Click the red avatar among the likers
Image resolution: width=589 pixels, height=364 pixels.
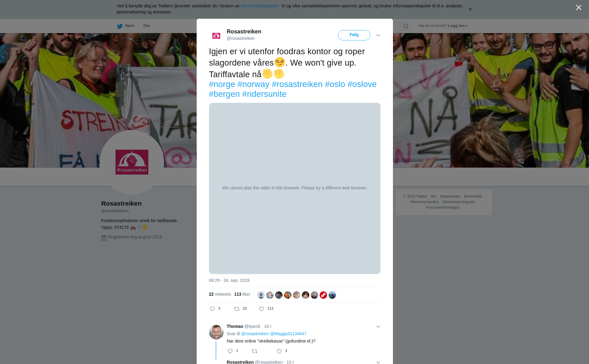click(x=323, y=295)
